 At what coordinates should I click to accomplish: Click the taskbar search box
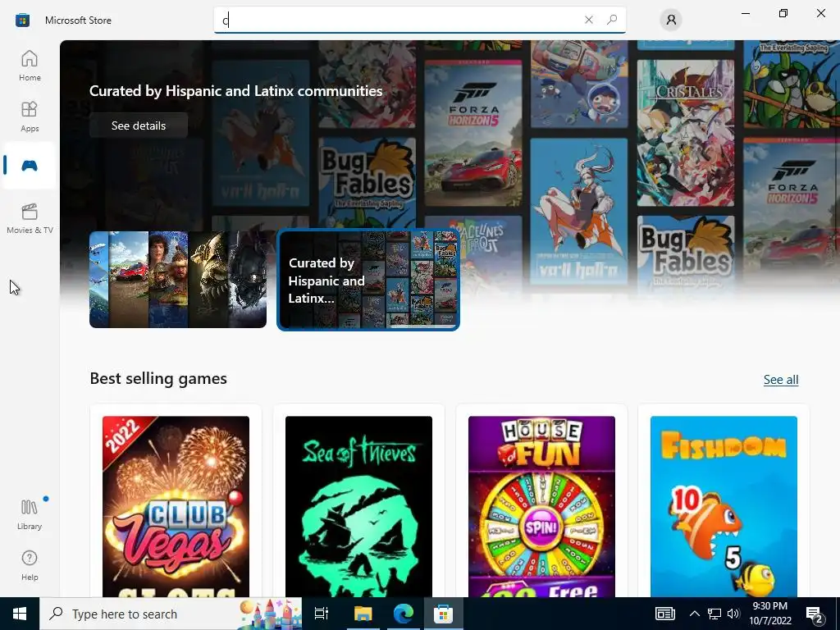(171, 614)
